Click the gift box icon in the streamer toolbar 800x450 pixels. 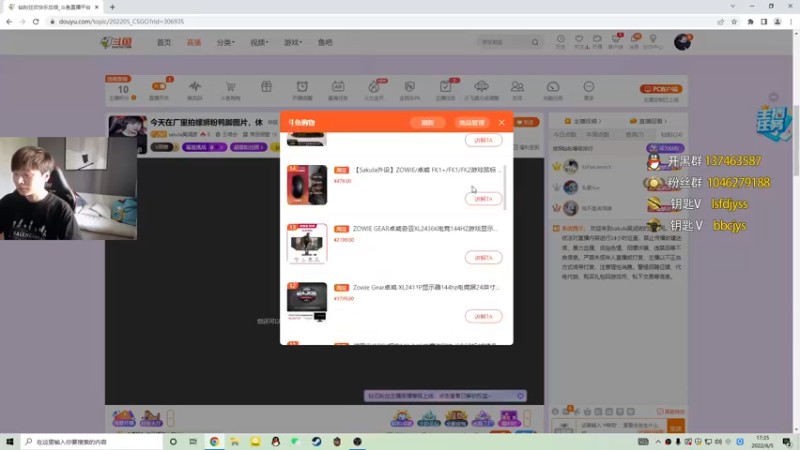[x=266, y=86]
